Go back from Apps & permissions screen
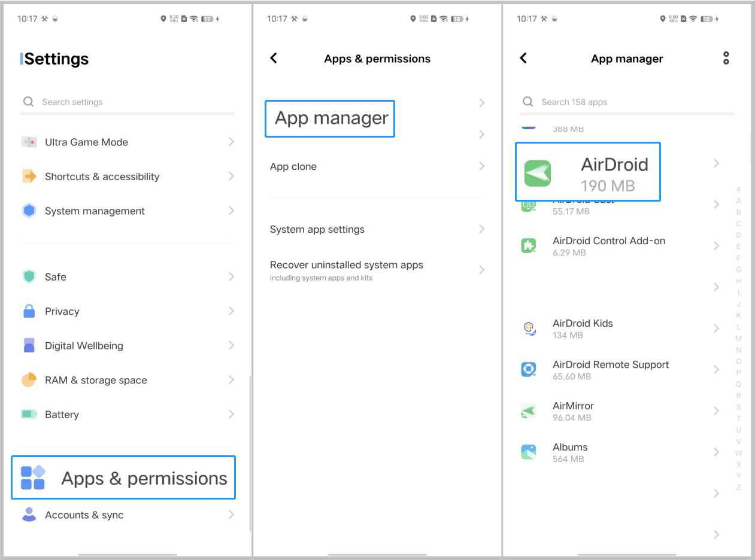Screen dimensions: 755x560 tap(274, 58)
